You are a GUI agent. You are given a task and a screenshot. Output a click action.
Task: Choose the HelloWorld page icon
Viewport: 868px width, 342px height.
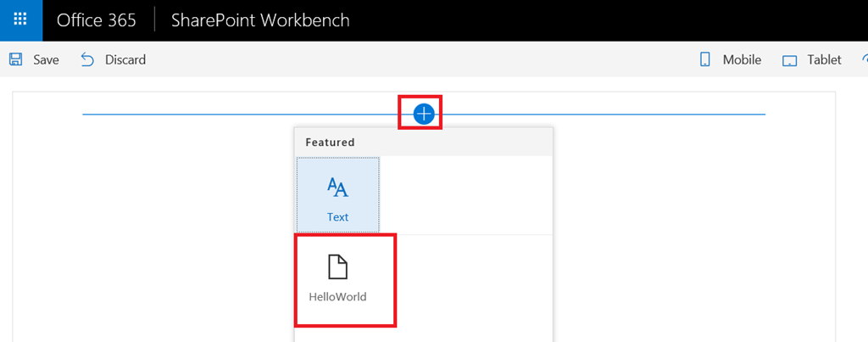tap(337, 267)
